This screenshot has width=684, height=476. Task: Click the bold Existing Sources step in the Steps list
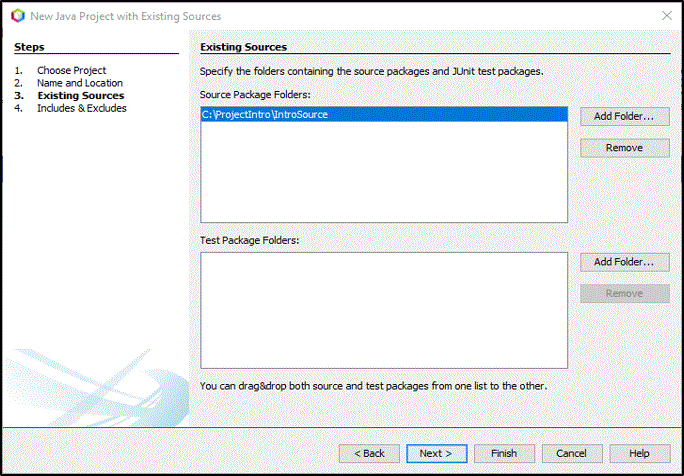pos(80,96)
